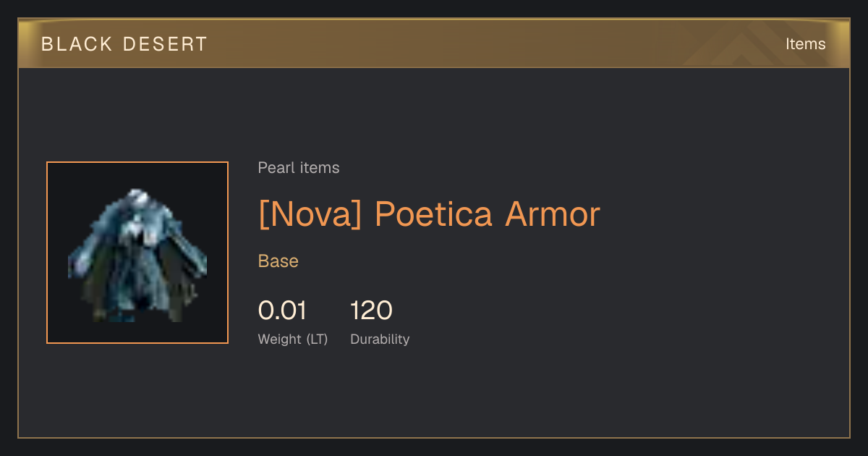Click the 0.01 weight value
The height and width of the screenshot is (456, 868).
[282, 311]
